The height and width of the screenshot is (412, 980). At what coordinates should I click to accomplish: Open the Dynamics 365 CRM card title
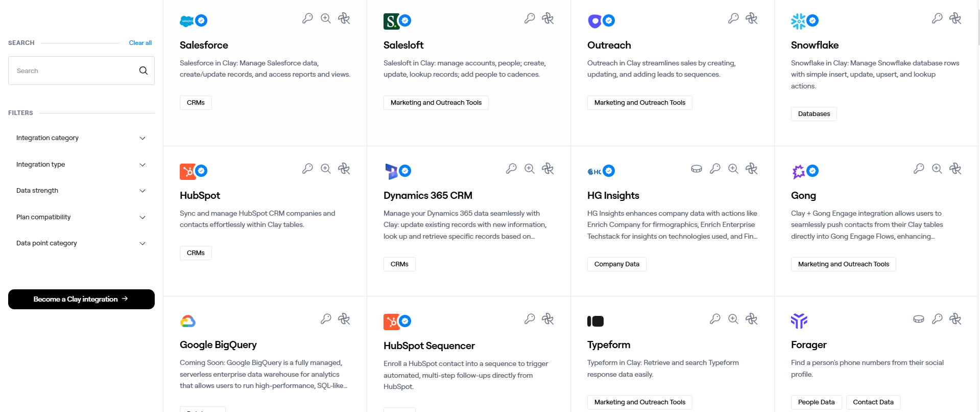428,195
